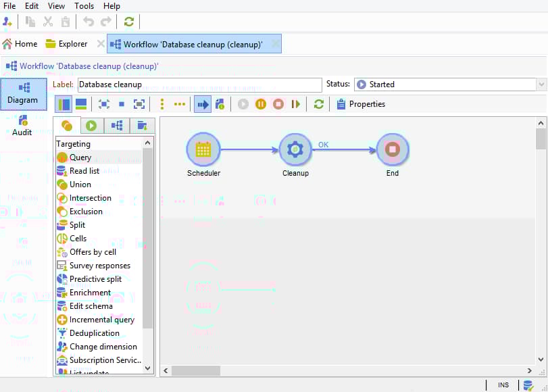Toggle the transition display arrow option
Screen dimensions: 548x392
click(203, 104)
